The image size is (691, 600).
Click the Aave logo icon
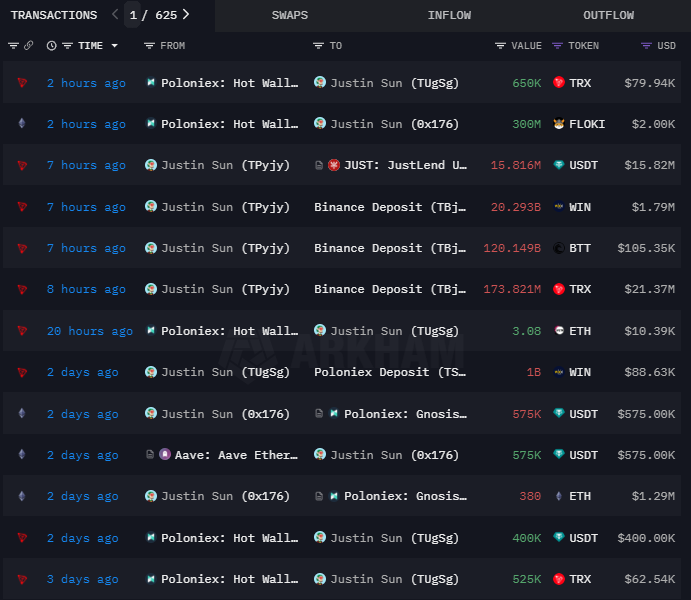pyautogui.click(x=165, y=454)
